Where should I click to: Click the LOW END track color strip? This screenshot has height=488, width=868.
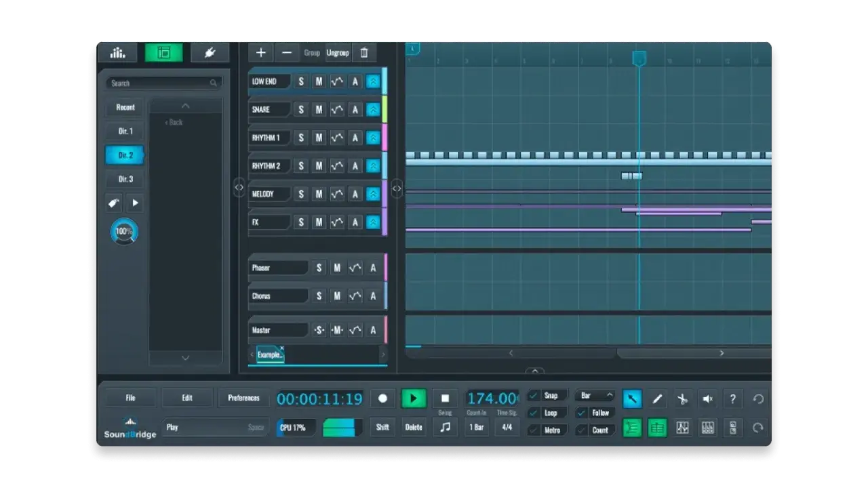point(384,81)
